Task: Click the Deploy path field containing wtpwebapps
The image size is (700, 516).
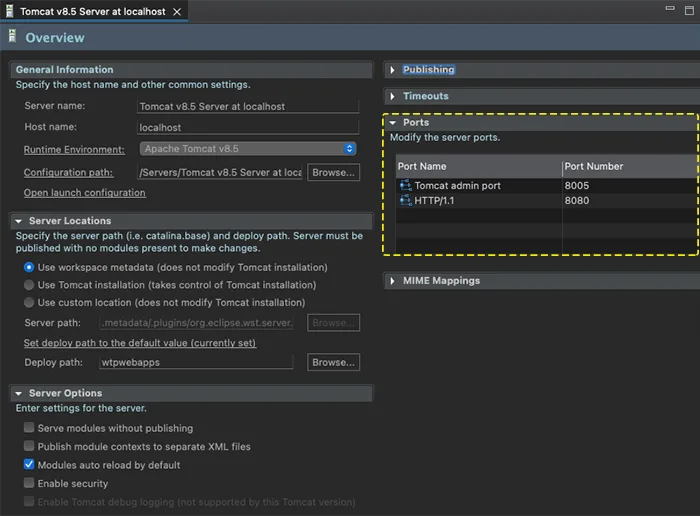Action: [196, 362]
